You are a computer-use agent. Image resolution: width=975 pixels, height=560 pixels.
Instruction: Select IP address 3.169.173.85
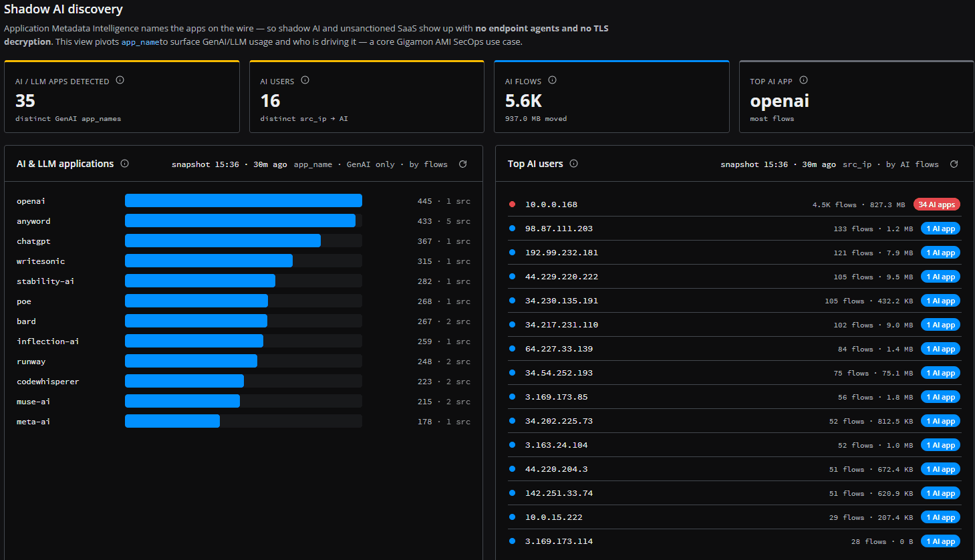click(x=557, y=397)
